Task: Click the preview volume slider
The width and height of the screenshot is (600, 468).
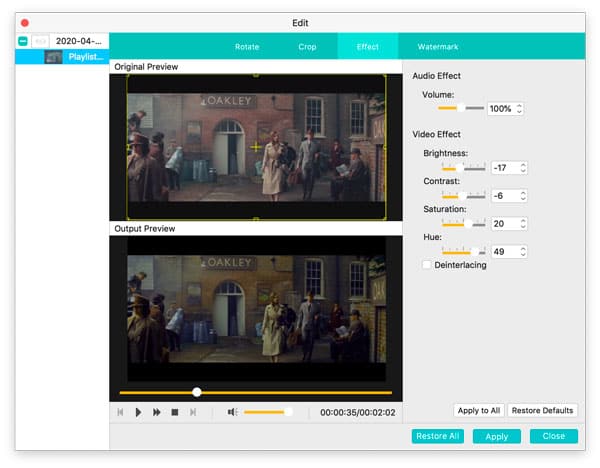Action: [x=268, y=412]
